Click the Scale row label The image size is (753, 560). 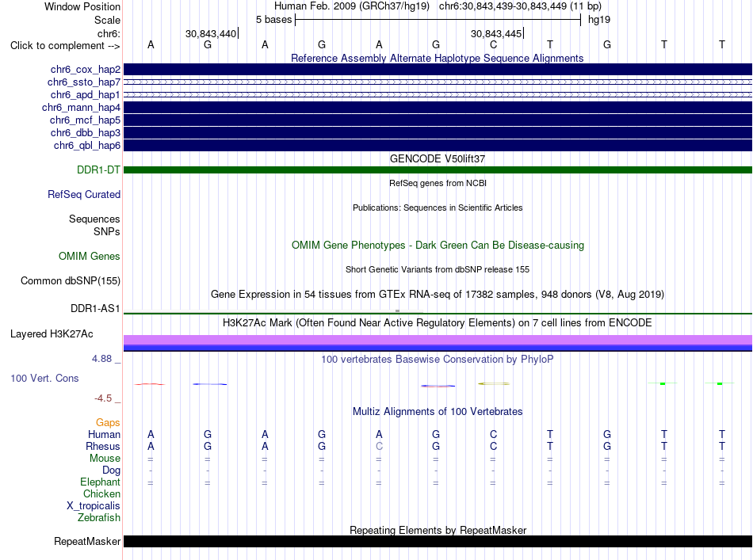coord(108,20)
